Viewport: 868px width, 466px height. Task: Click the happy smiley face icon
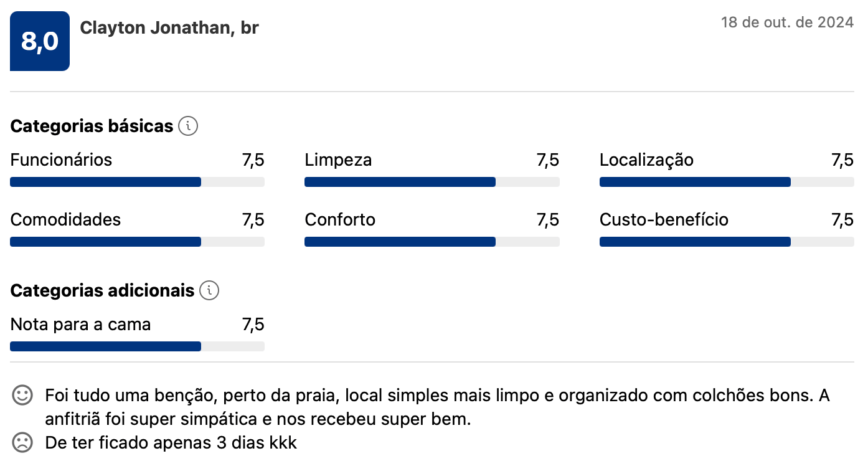[22, 396]
